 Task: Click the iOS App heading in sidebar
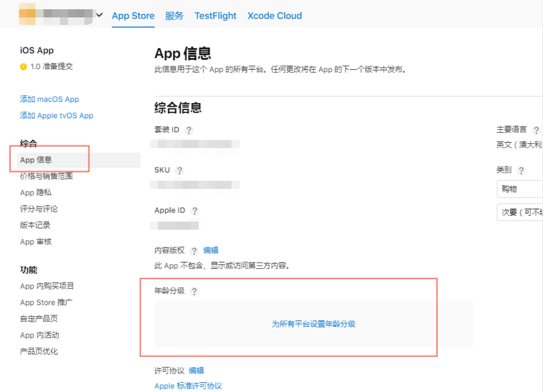point(36,51)
